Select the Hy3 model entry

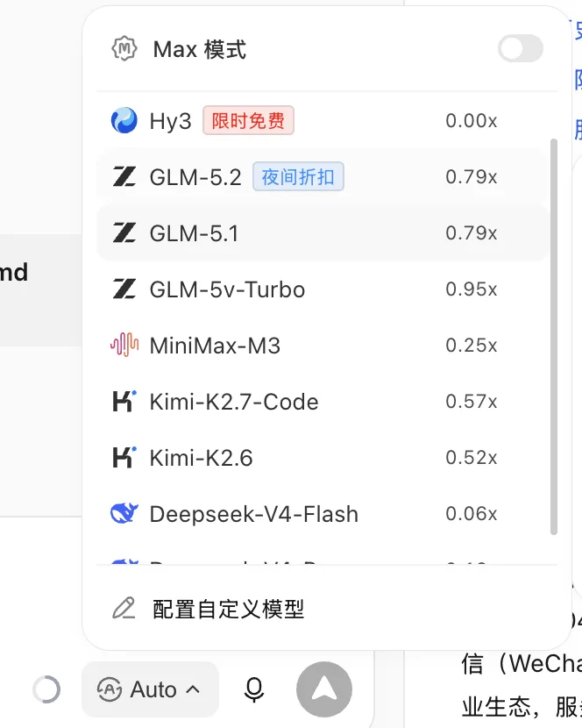click(x=323, y=121)
